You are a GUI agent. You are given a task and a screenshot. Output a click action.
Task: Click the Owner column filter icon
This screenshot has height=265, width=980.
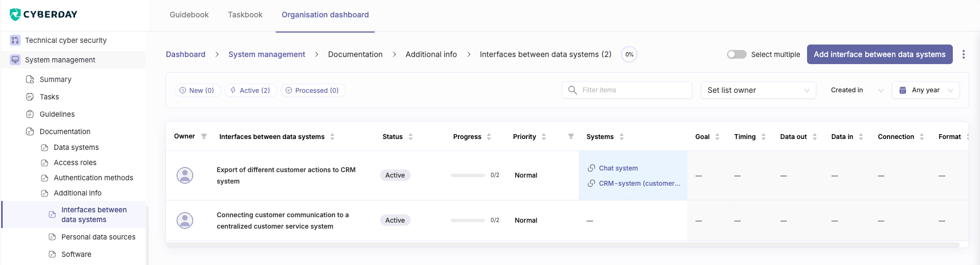[x=204, y=136]
